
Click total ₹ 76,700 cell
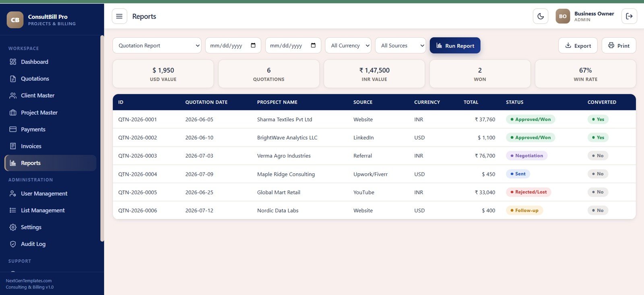click(x=485, y=156)
